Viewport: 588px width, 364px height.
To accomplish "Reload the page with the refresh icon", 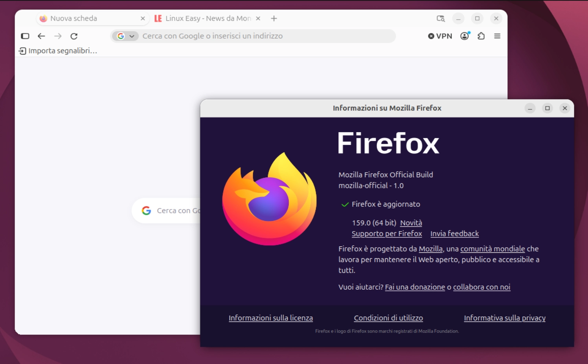I will coord(74,36).
